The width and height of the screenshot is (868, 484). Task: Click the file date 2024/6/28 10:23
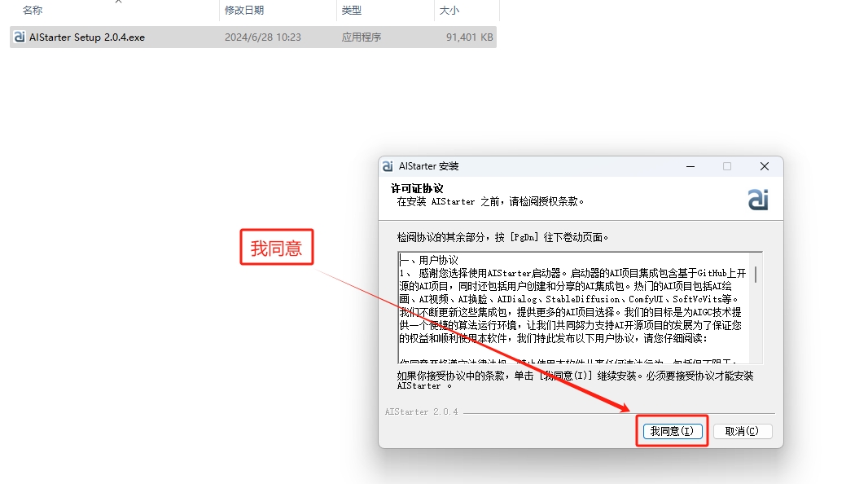point(263,37)
